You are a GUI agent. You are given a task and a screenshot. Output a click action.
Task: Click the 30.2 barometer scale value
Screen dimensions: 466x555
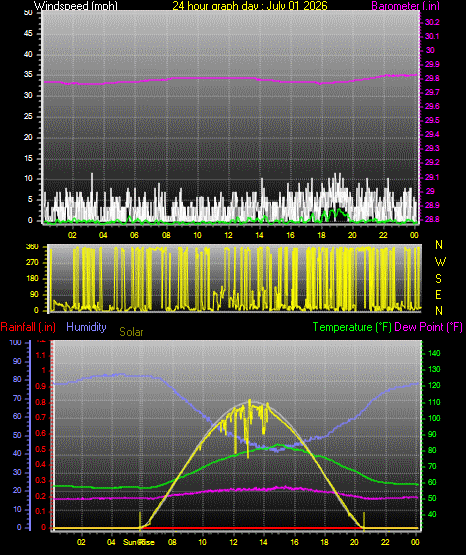pos(432,22)
